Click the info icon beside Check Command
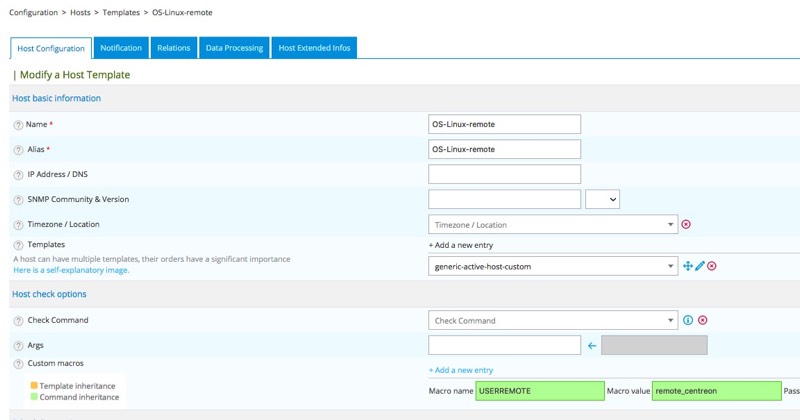 pos(688,321)
